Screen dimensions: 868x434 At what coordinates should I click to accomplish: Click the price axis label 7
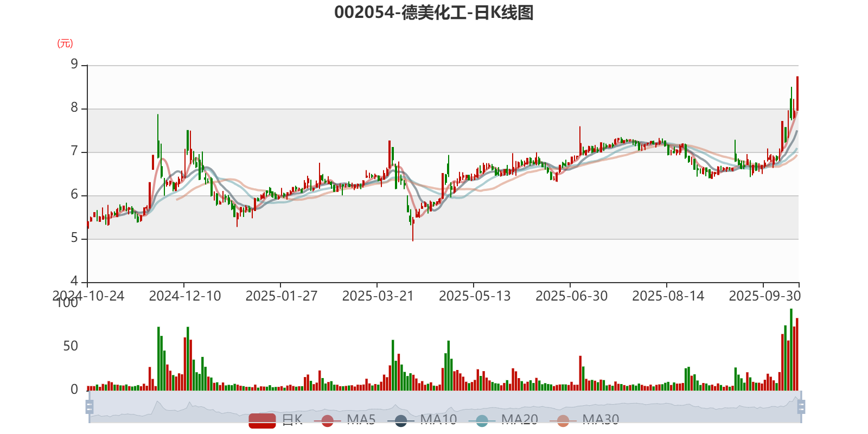coord(74,151)
